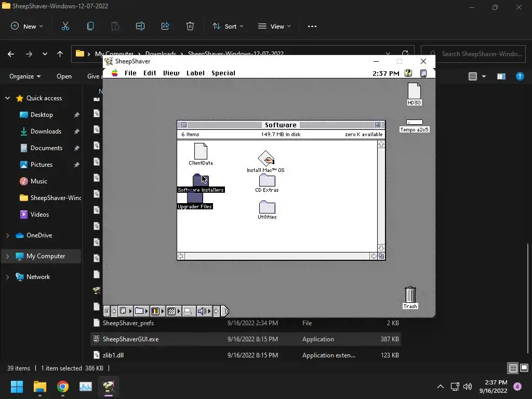
Task: Collapse the Control Strip using end tab
Action: [225, 311]
